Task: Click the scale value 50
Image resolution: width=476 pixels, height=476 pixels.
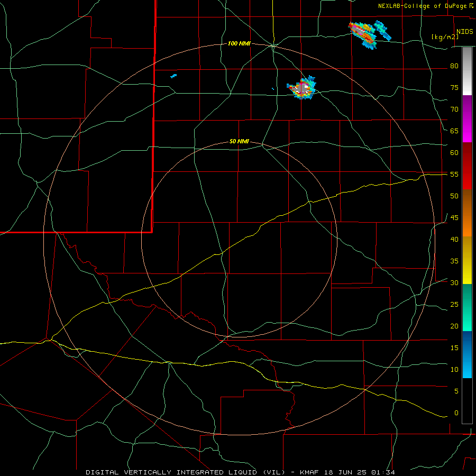Action: [x=454, y=196]
